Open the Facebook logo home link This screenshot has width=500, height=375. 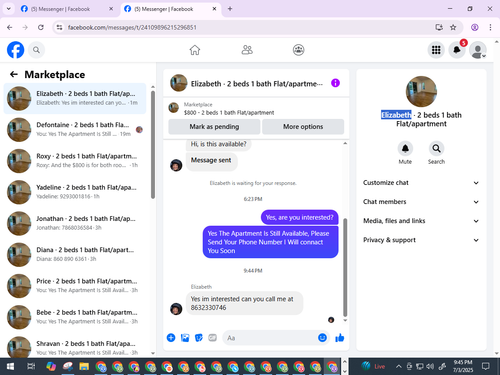(15, 50)
